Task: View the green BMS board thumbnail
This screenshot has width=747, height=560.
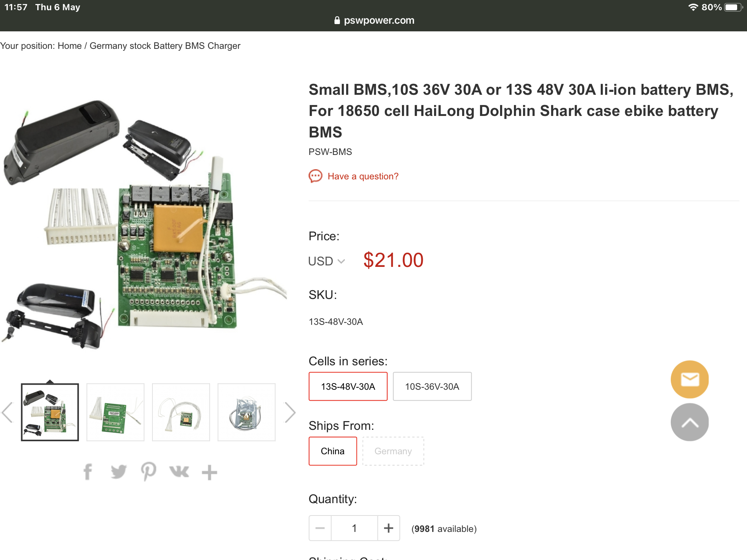Action: pyautogui.click(x=115, y=412)
